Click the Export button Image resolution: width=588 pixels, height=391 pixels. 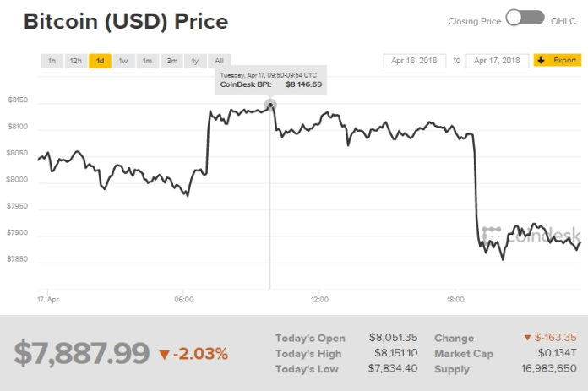click(557, 61)
